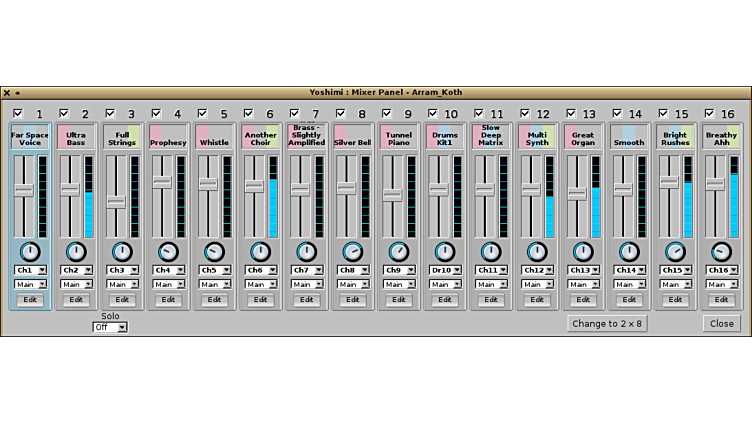Open the Ch4 channel selector
752x423 pixels.
click(x=168, y=270)
